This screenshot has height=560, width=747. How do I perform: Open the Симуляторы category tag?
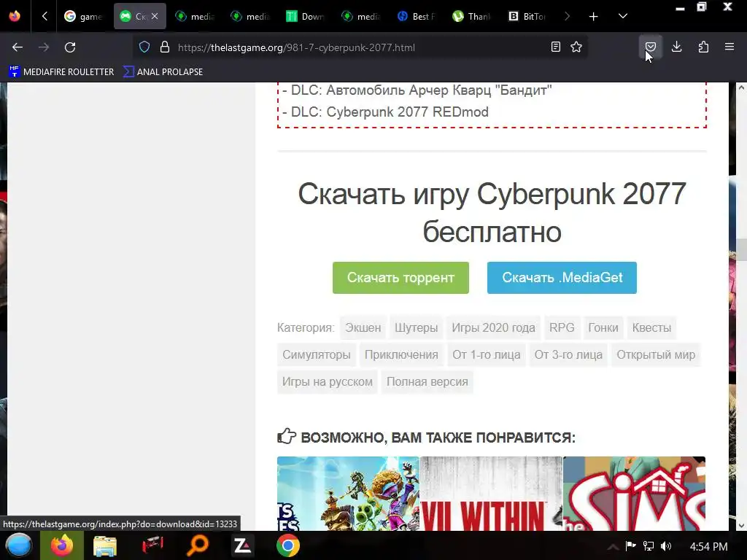(317, 355)
